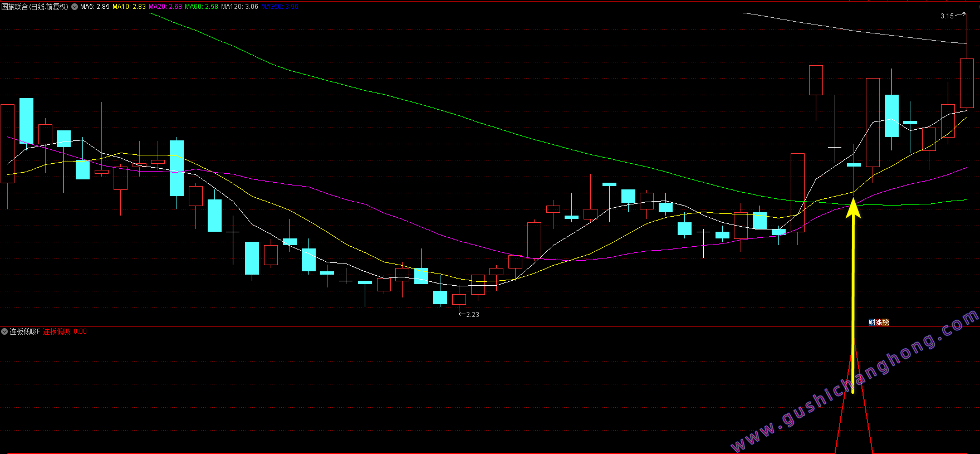
Task: Select the magenta MA20: 2.68 label
Action: click(x=165, y=7)
